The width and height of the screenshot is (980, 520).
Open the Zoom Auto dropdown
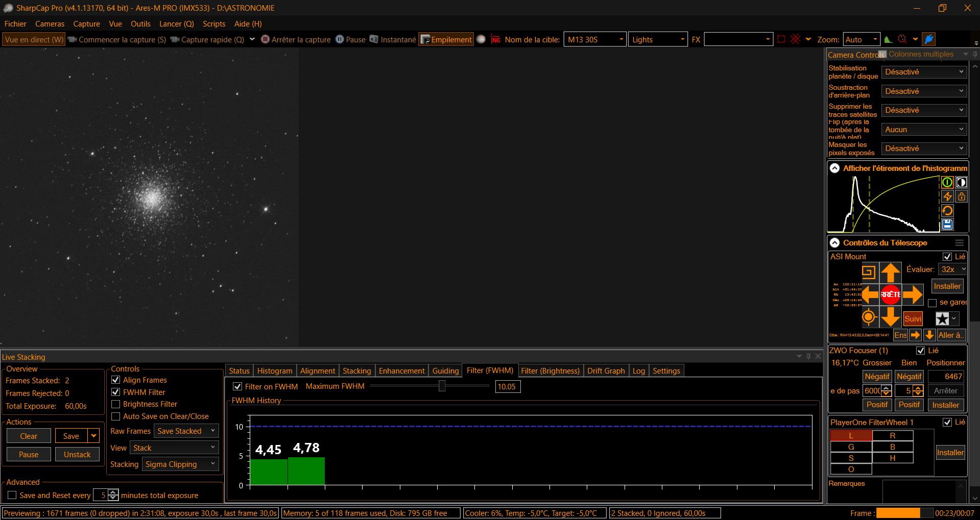(x=862, y=39)
